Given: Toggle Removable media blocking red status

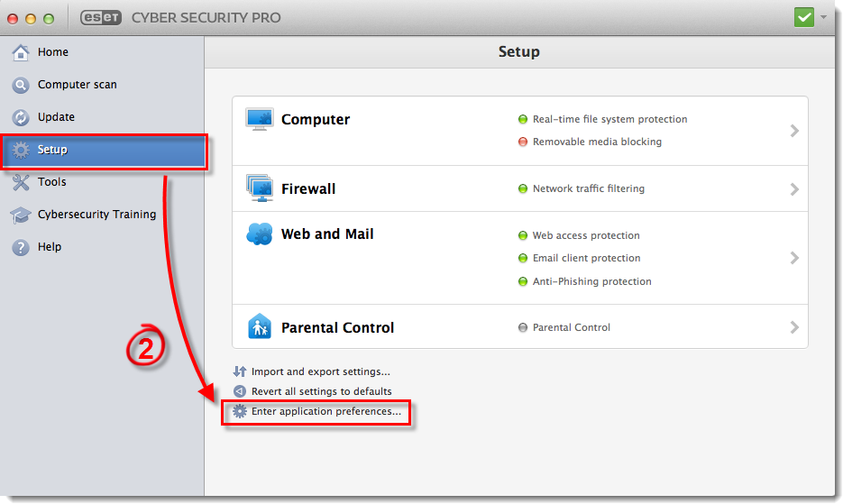Looking at the screenshot, I should [x=523, y=142].
